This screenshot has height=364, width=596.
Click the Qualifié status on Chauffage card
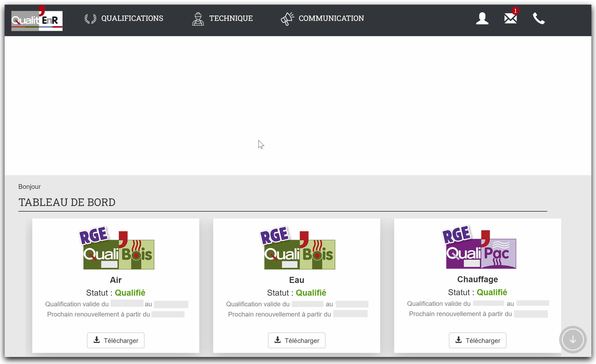coord(492,292)
